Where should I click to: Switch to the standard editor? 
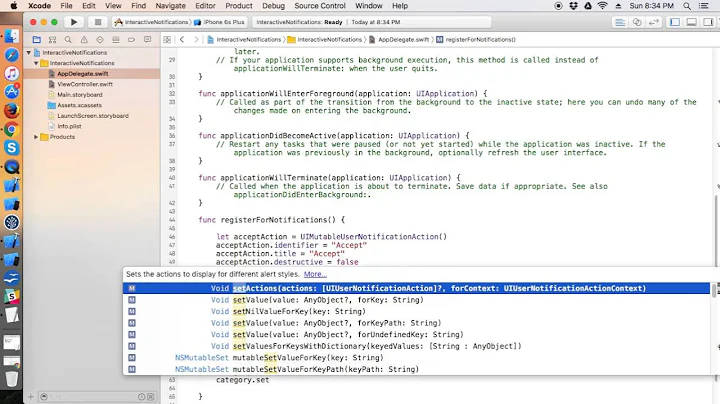[620, 22]
